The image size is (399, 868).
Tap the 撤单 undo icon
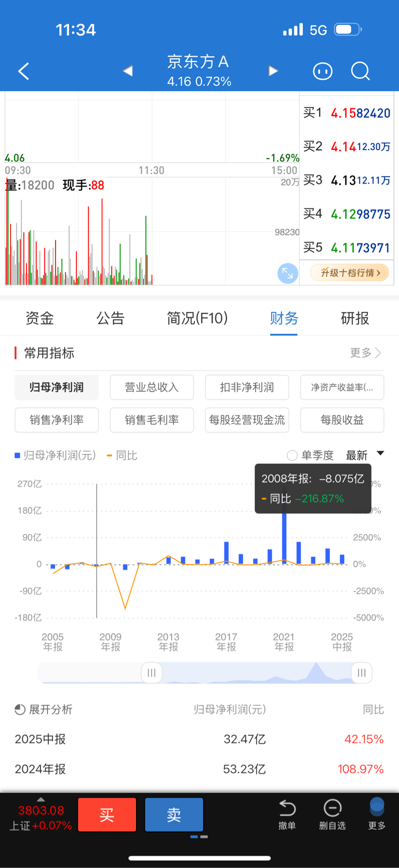(x=287, y=808)
